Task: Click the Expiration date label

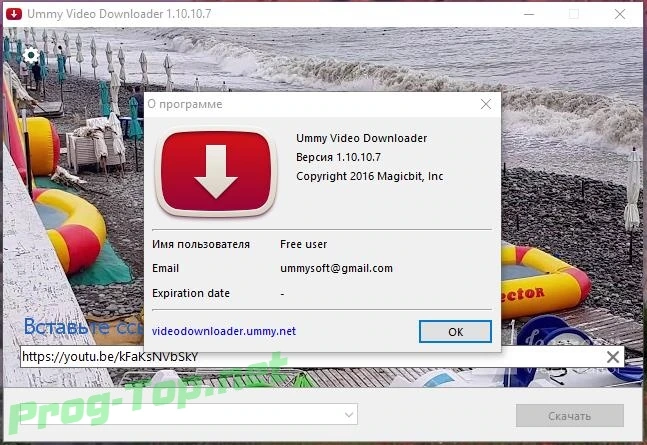Action: 191,293
